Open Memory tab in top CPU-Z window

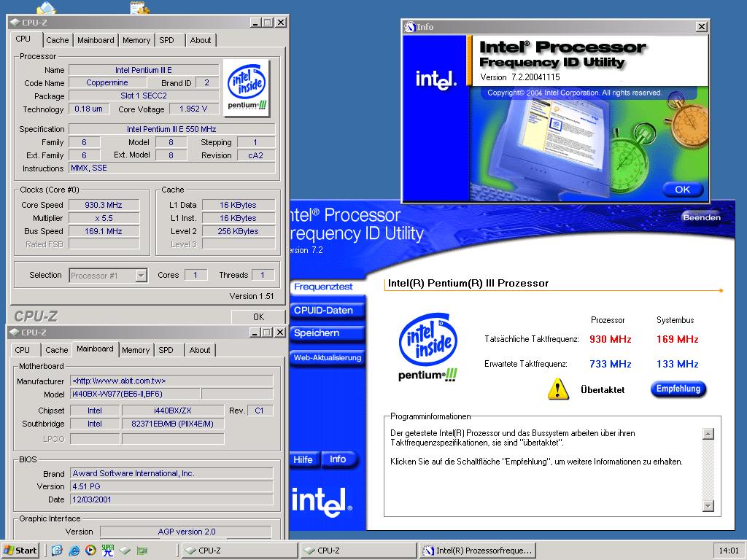pyautogui.click(x=136, y=41)
